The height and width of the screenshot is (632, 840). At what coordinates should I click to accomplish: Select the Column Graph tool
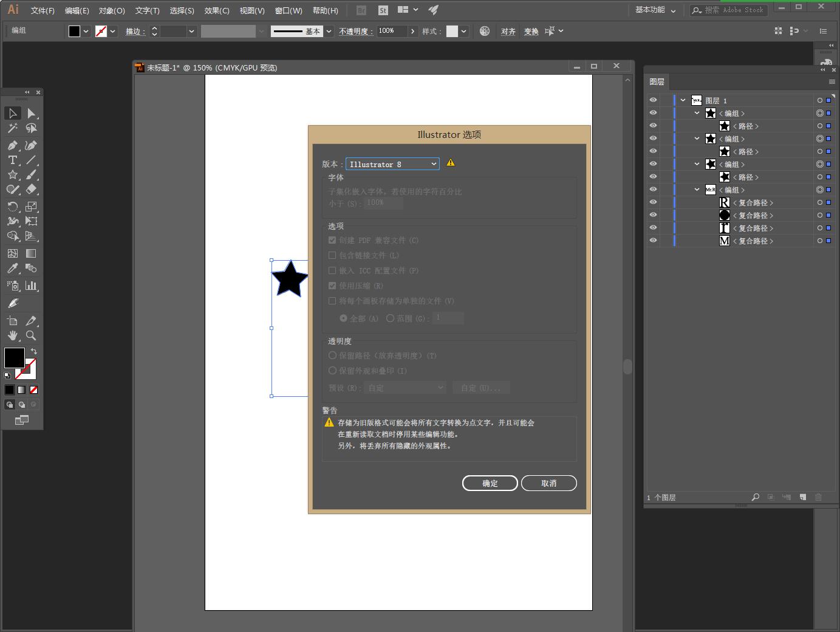(x=32, y=286)
